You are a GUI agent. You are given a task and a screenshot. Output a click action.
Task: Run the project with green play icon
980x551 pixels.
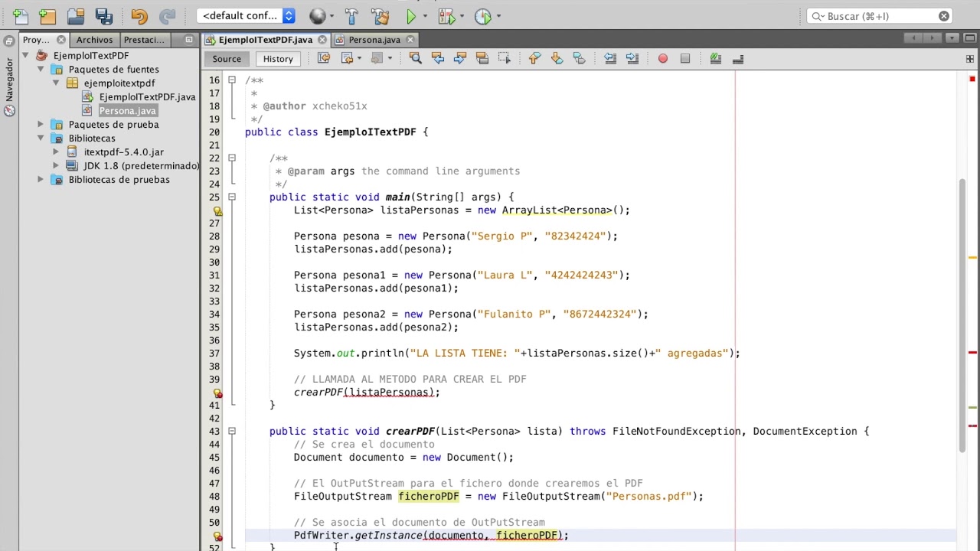click(x=411, y=16)
